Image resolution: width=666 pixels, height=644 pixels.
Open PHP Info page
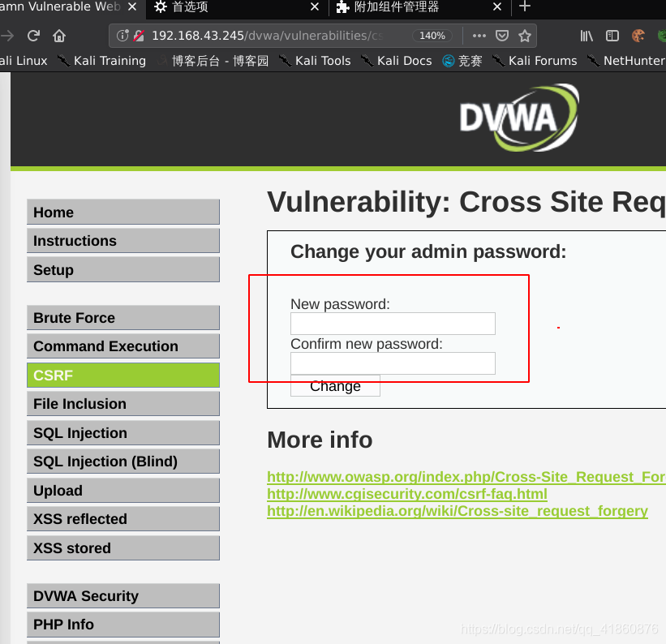pyautogui.click(x=123, y=625)
